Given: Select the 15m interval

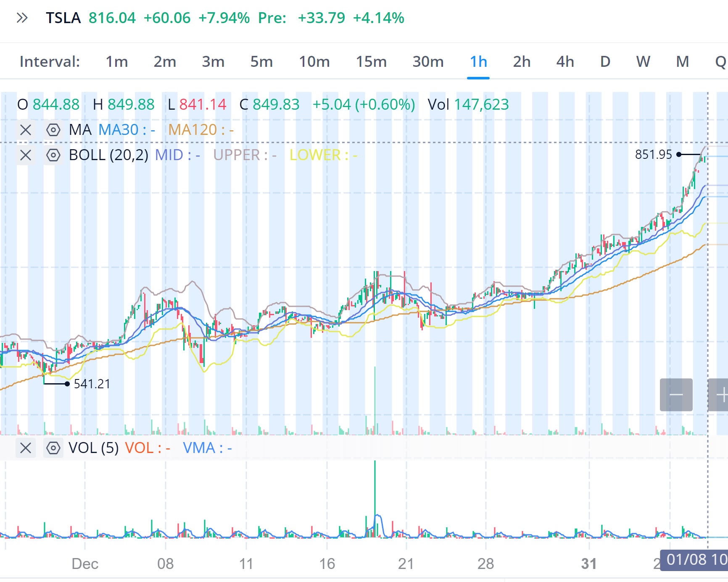Looking at the screenshot, I should coord(371,62).
